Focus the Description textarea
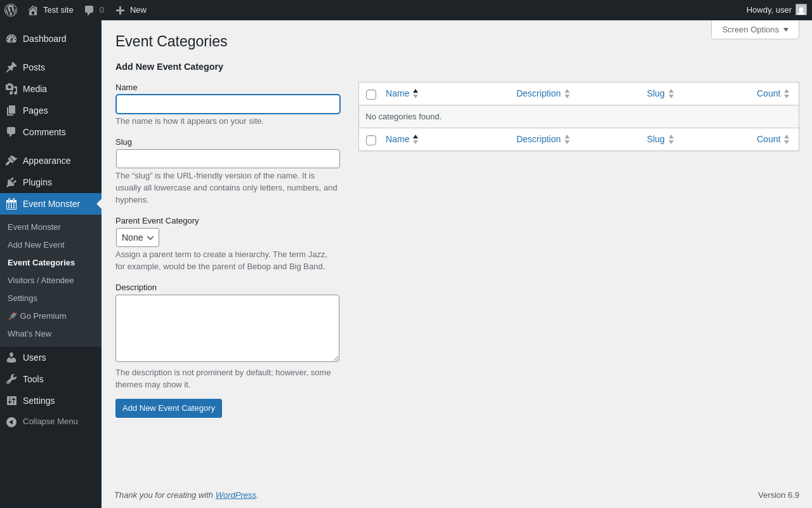Image resolution: width=812 pixels, height=508 pixels. (227, 328)
